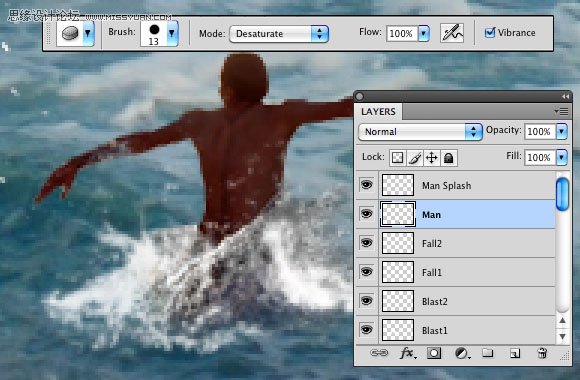Viewport: 580px width, 380px height.
Task: Enable Airbrush mode icon
Action: (x=452, y=33)
